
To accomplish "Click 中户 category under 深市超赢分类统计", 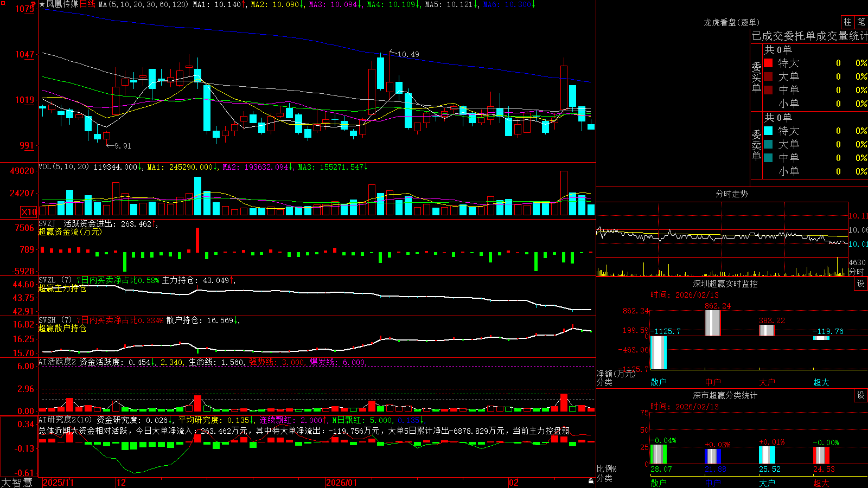I will click(x=713, y=483).
